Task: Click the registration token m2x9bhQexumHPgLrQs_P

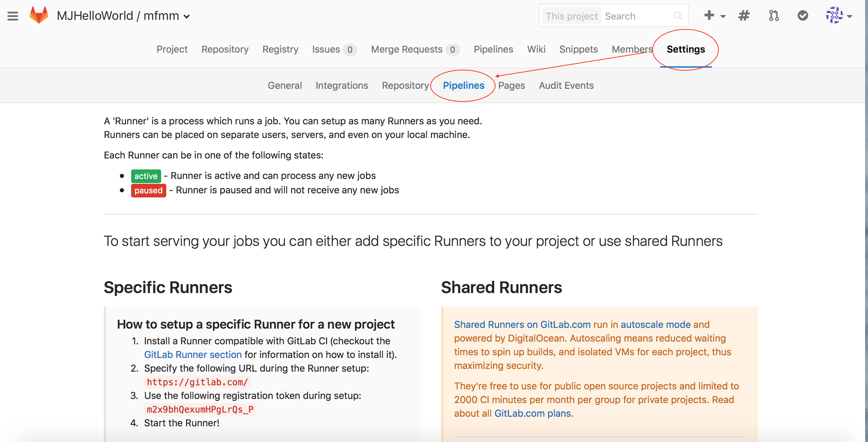Action: (200, 409)
